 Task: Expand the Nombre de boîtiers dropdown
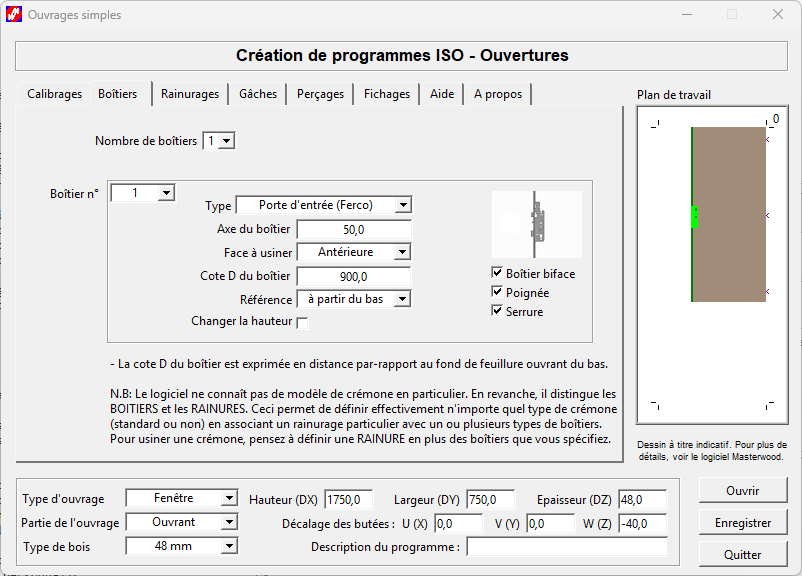click(x=226, y=141)
